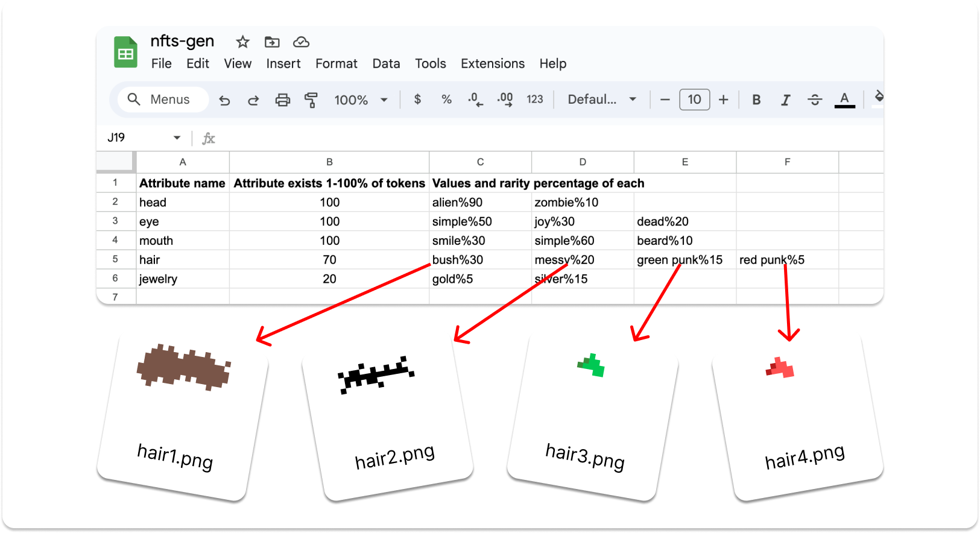
Task: Click the Redo arrow
Action: pos(253,100)
